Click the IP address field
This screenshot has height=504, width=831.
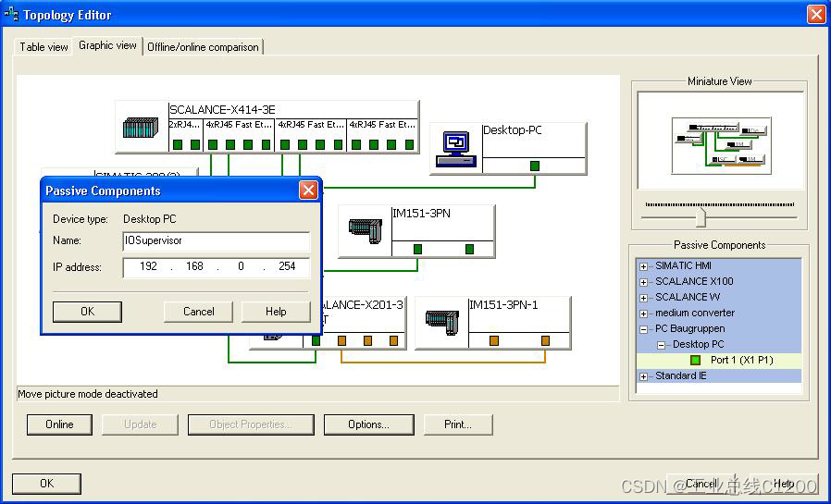click(217, 267)
